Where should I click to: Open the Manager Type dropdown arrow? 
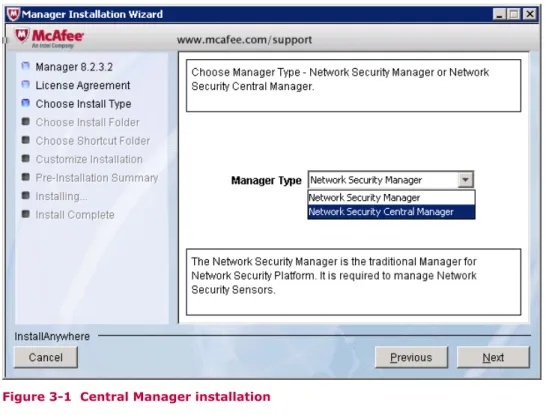(466, 180)
